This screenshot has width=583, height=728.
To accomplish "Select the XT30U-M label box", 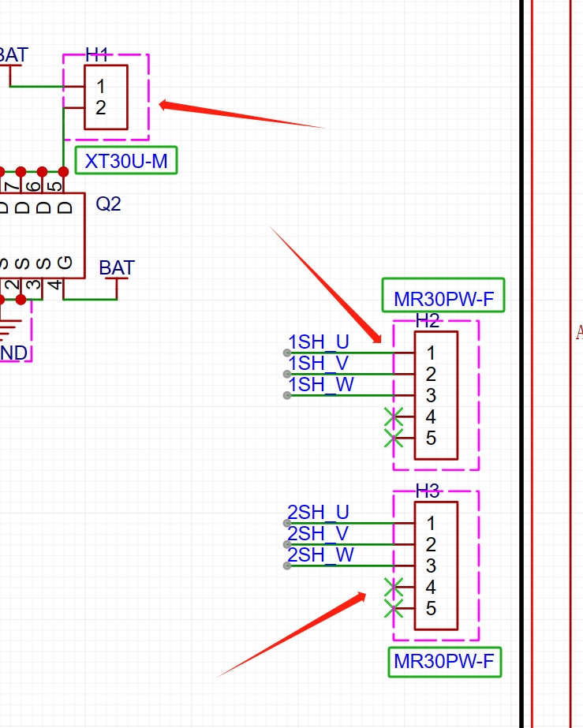I will tap(126, 161).
